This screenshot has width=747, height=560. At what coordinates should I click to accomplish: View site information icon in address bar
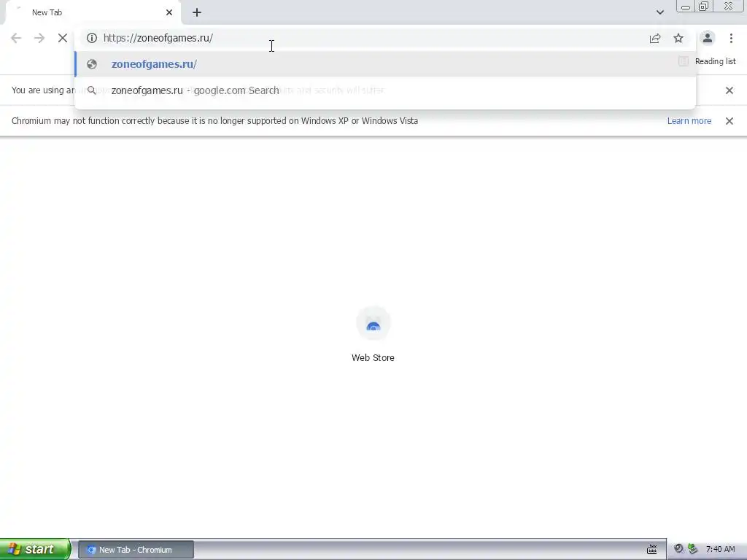(x=92, y=38)
